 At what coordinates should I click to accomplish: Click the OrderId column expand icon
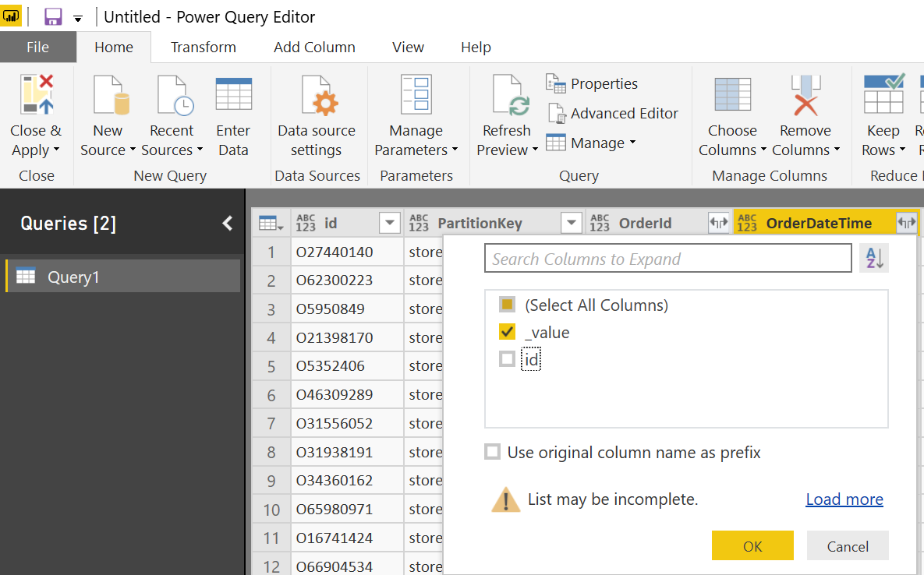719,223
